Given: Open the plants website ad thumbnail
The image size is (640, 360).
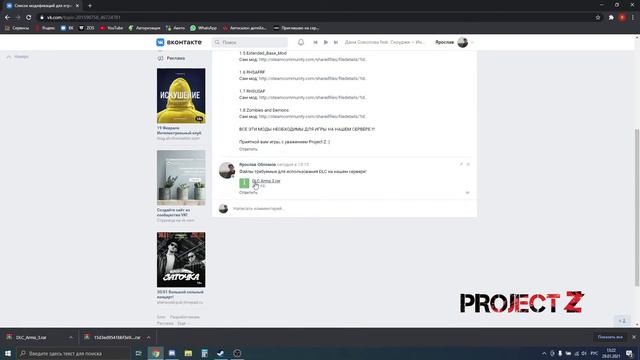Looking at the screenshot, I should 181,178.
